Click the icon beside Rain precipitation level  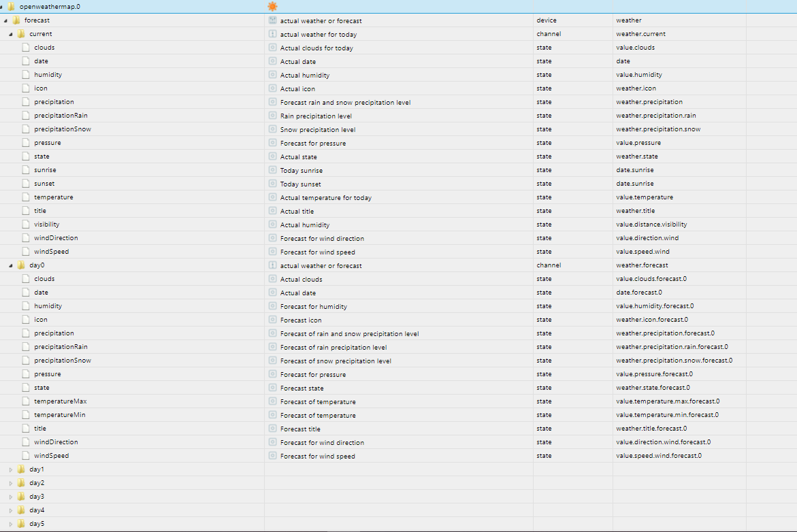[x=272, y=116]
